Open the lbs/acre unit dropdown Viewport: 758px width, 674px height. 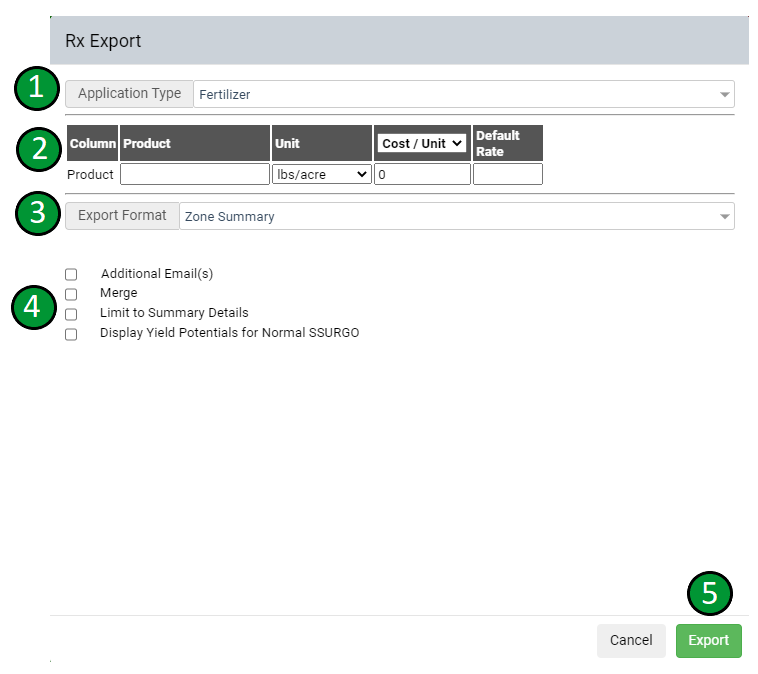(321, 175)
